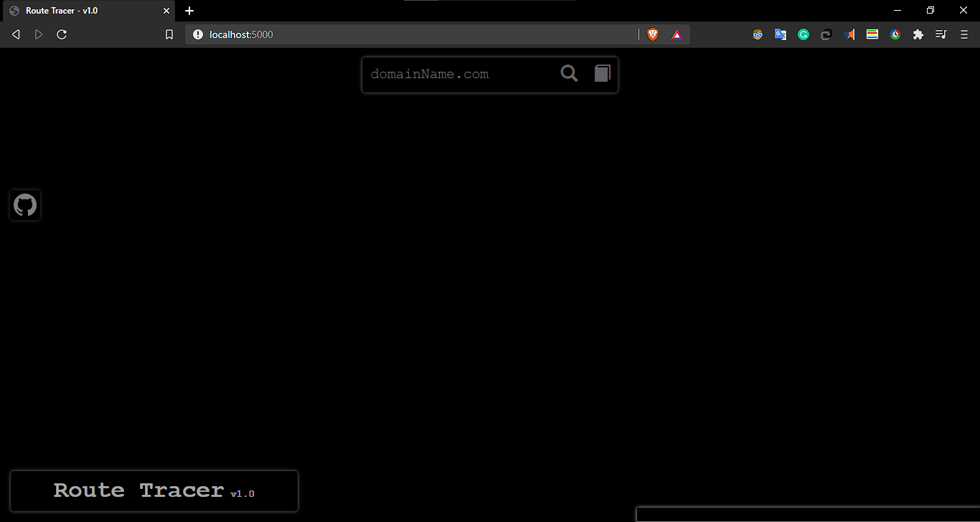Go forward with browser forward arrow
Image resolution: width=980 pixels, height=522 pixels.
[x=39, y=34]
